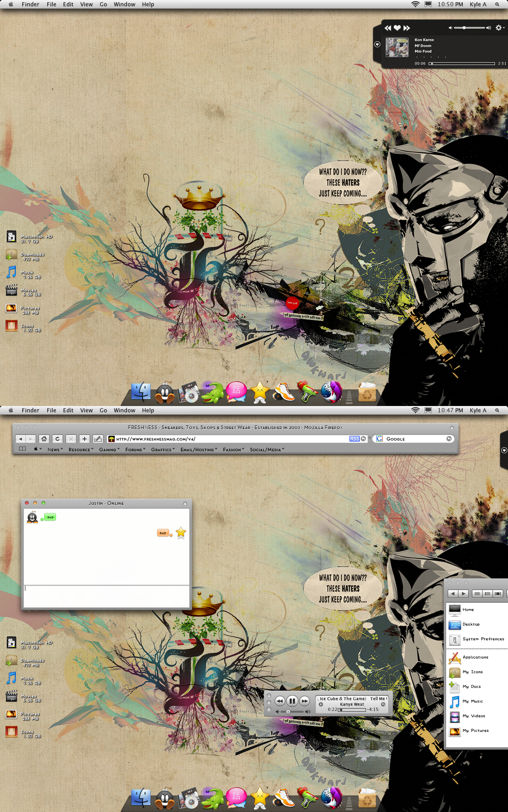Open Applications in the Finder sidebar
Viewport: 508px width, 812px height.
[x=476, y=657]
